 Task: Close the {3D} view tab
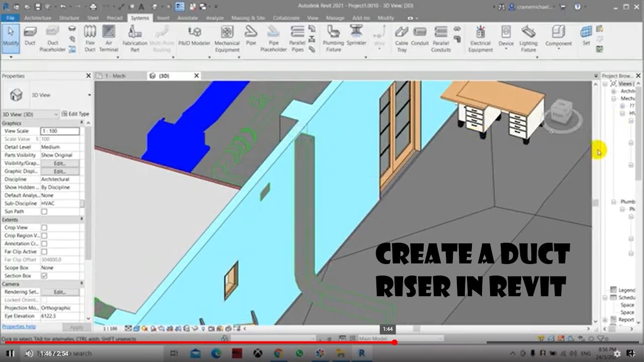click(197, 76)
